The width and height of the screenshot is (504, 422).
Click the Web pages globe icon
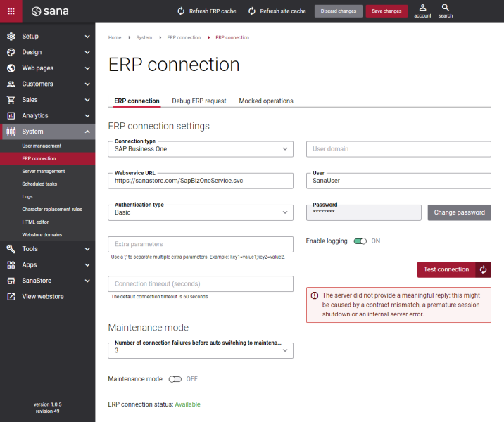11,68
